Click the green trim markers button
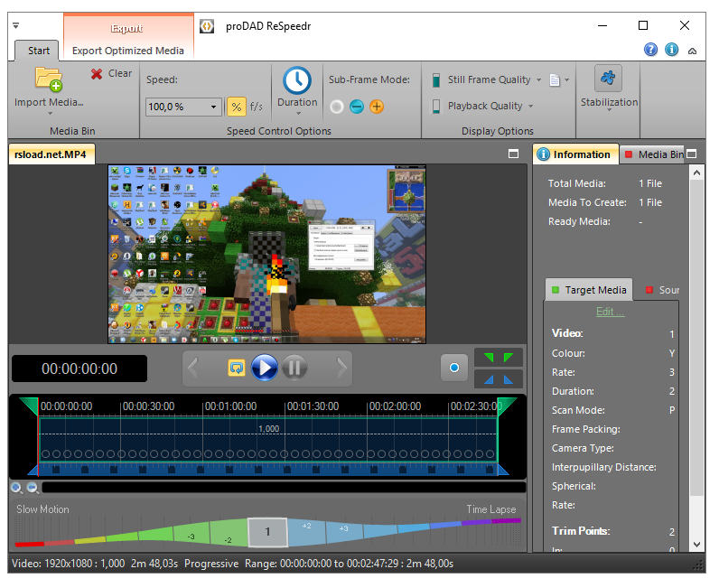Image resolution: width=719 pixels, height=588 pixels. (x=499, y=358)
